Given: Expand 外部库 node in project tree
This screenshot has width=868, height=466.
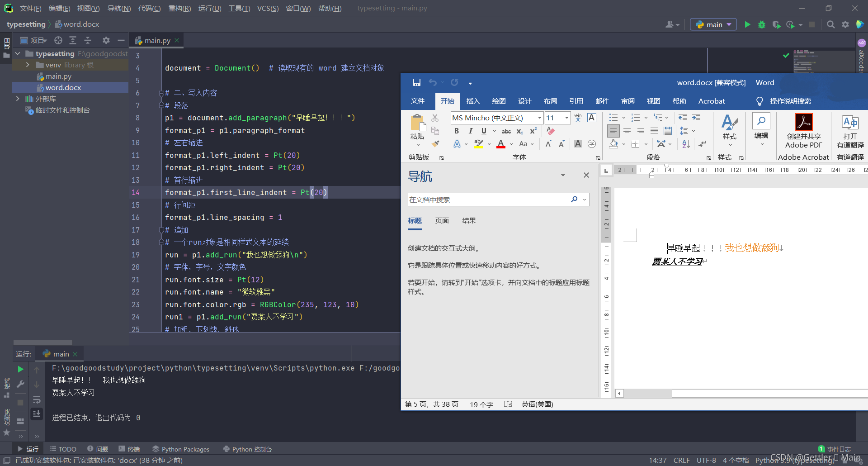Looking at the screenshot, I should (x=18, y=99).
